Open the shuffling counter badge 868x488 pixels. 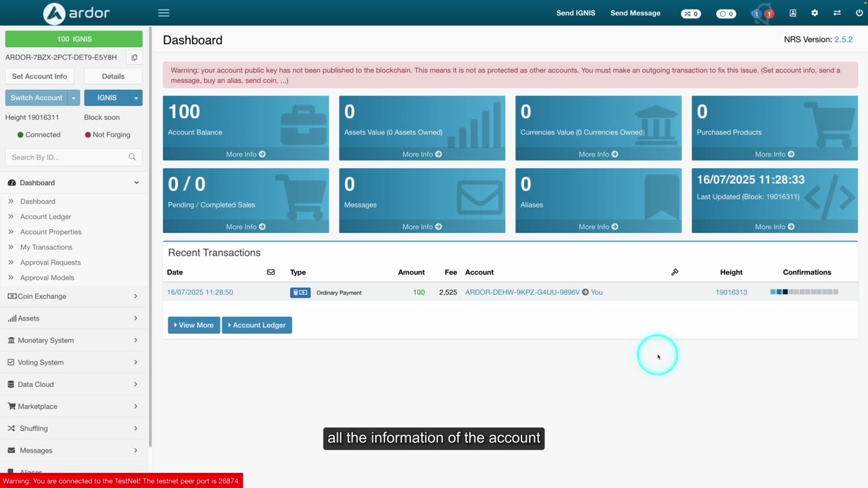[691, 14]
